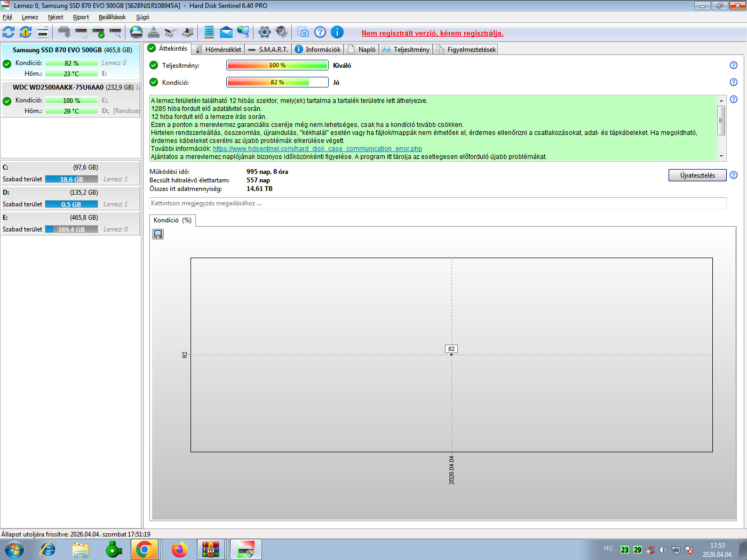
Task: Click the scroll up arrow of text box
Action: [x=721, y=100]
